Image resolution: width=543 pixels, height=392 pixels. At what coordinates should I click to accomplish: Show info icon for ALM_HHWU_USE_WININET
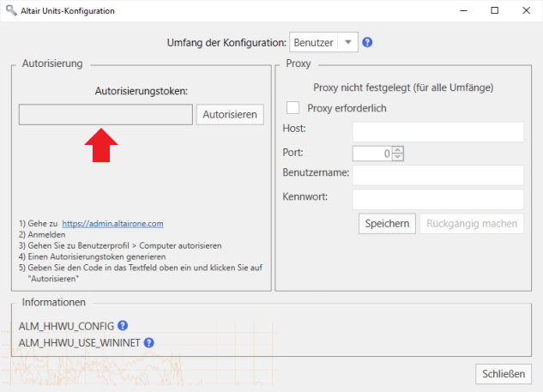point(148,342)
